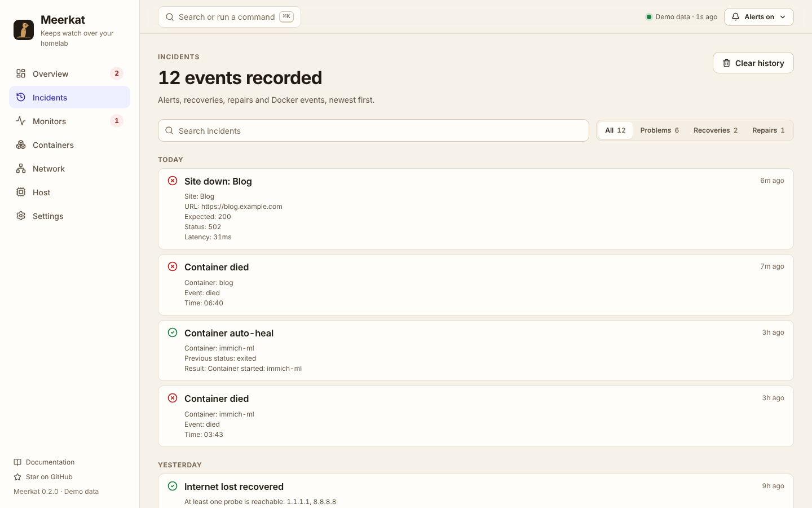The width and height of the screenshot is (812, 508).
Task: Filter incidents by Problems
Action: [x=659, y=130]
